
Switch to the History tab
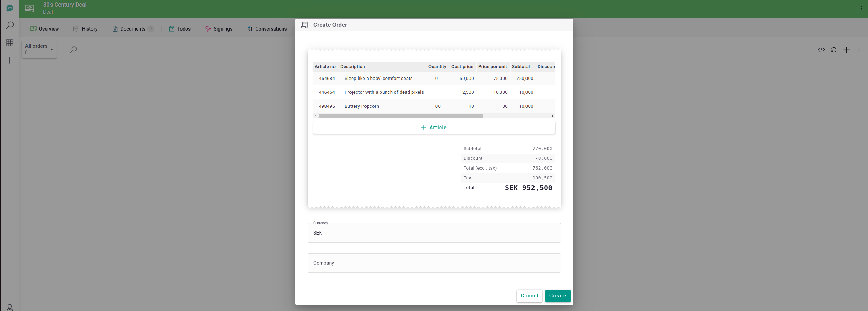pyautogui.click(x=86, y=29)
